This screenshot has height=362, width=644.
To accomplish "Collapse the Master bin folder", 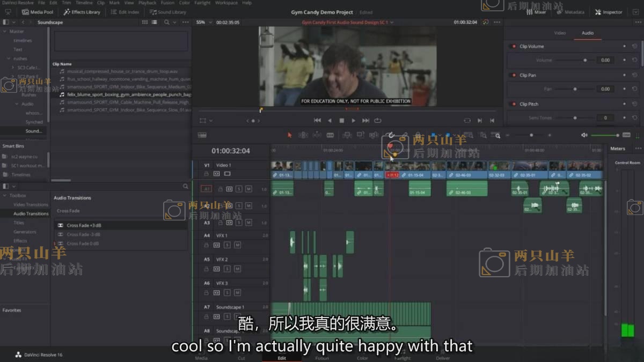I will coord(5,32).
